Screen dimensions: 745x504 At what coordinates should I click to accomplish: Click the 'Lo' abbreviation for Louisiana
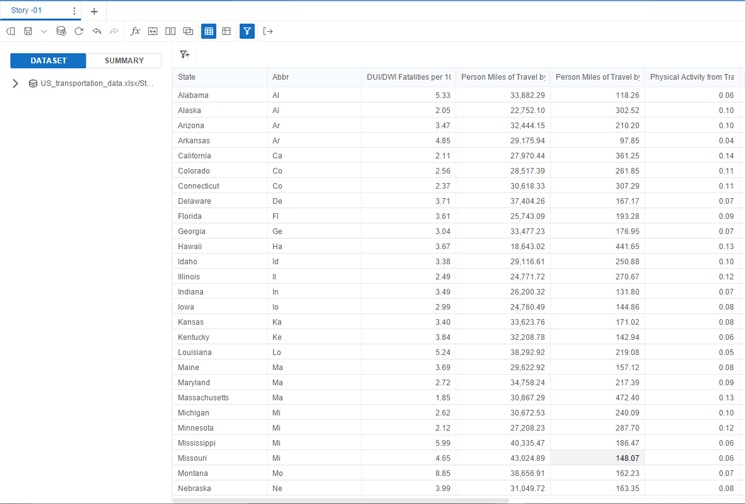pyautogui.click(x=314, y=352)
